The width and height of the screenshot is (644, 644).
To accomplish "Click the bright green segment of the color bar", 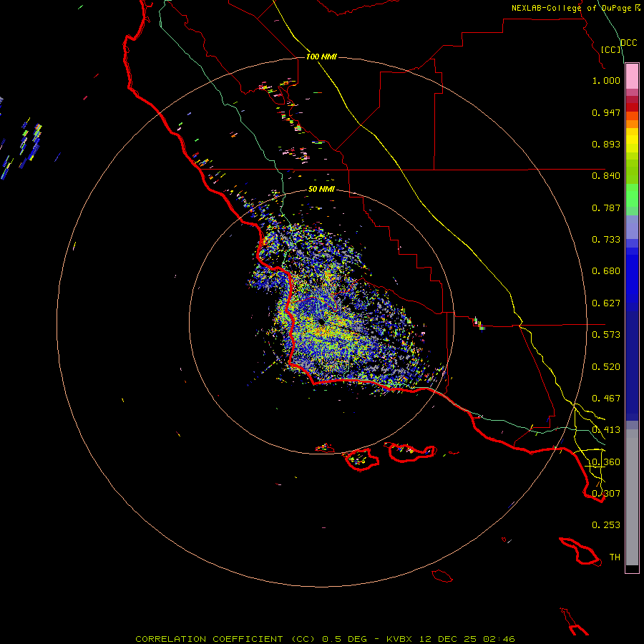I will pyautogui.click(x=632, y=195).
